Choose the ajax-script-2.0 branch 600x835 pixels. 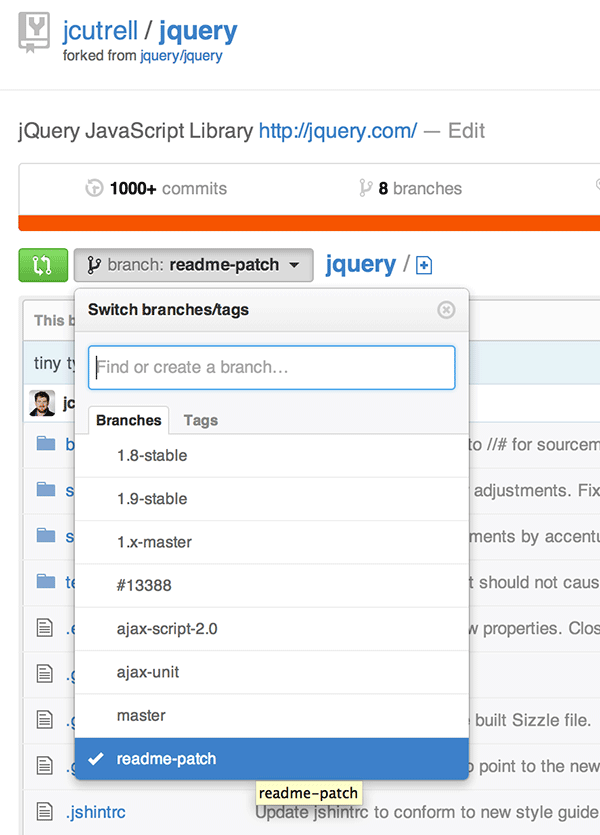pos(272,629)
